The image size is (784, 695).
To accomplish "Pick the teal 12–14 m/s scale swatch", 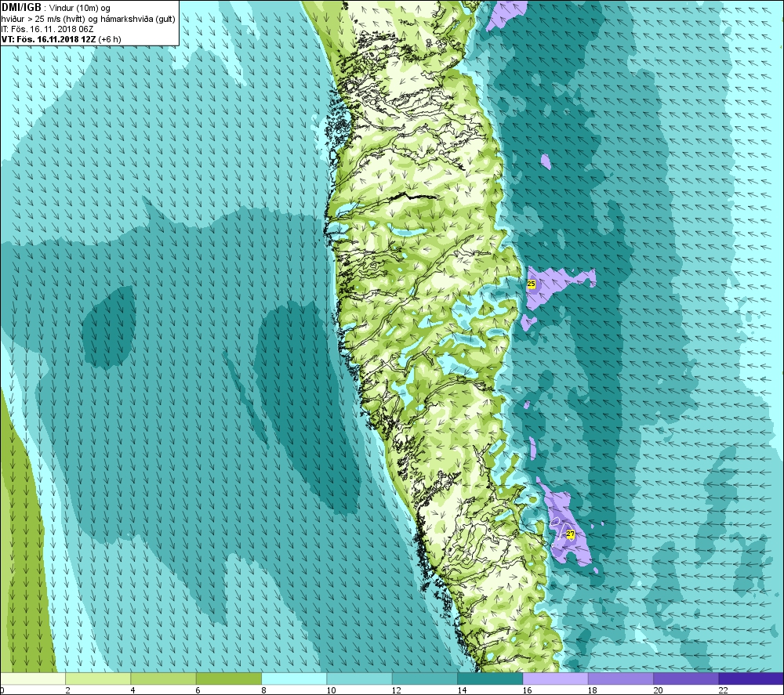I will point(424,679).
